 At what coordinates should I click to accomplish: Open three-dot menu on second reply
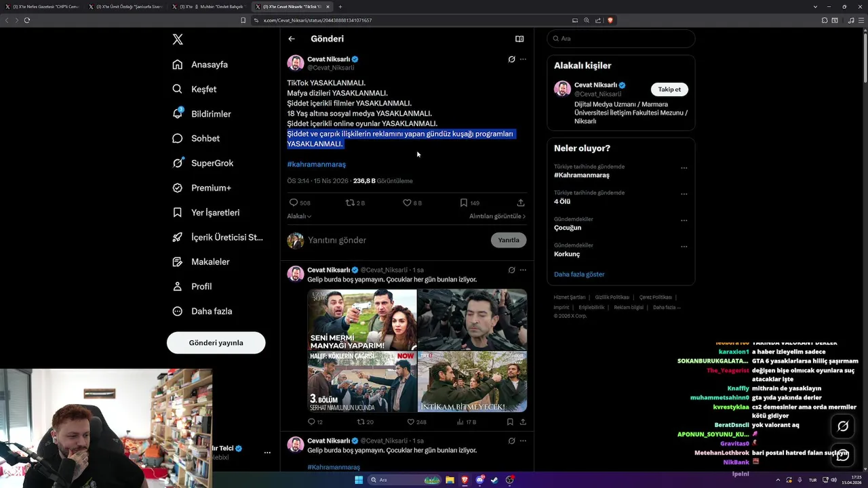[x=523, y=441]
